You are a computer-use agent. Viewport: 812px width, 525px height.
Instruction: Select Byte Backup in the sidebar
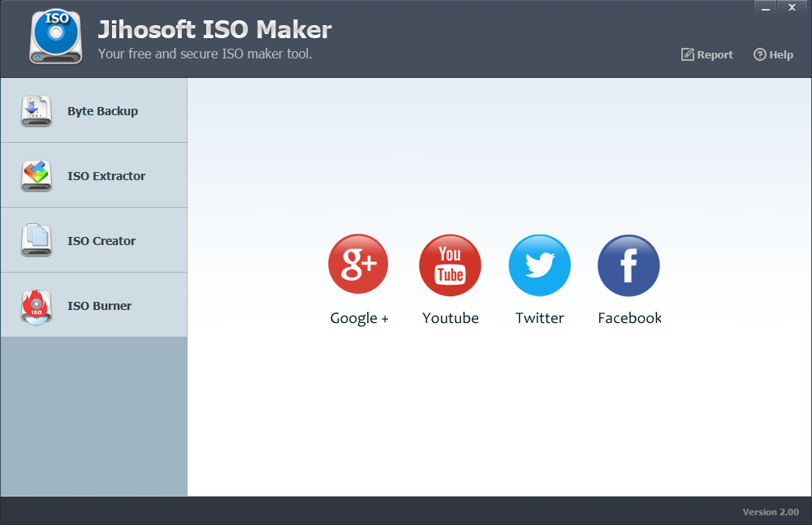tap(93, 110)
